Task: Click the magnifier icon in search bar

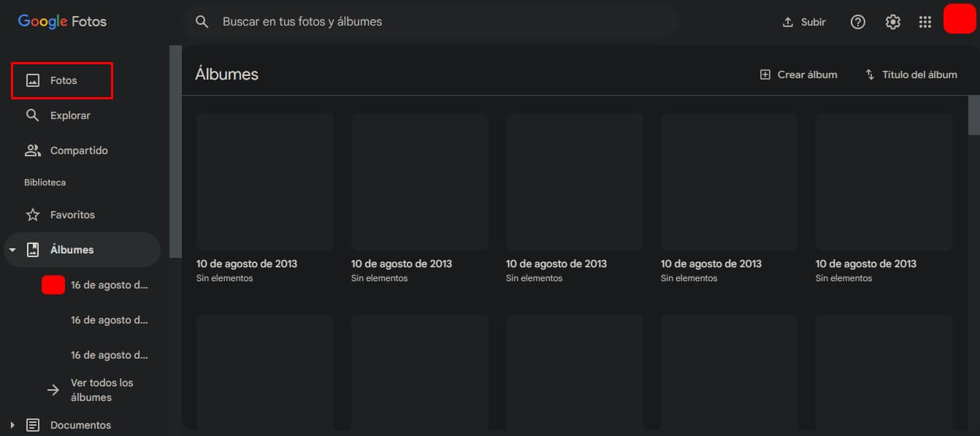Action: coord(202,22)
